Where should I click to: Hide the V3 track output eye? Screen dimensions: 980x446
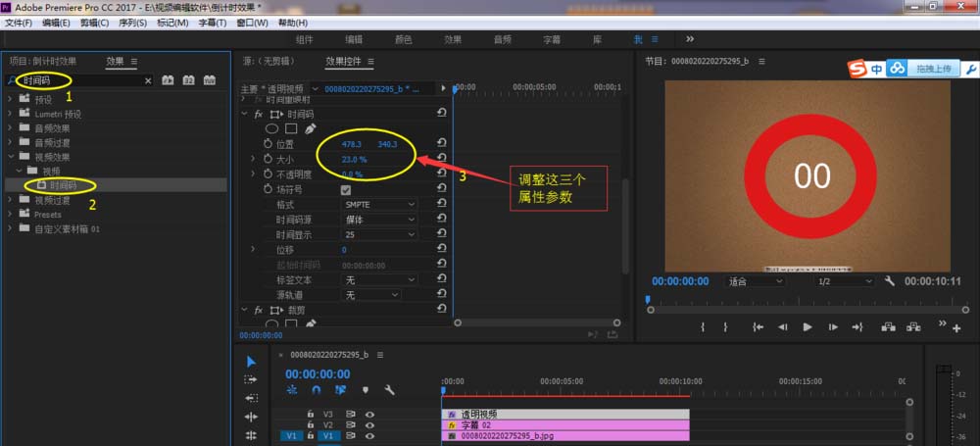coord(369,414)
